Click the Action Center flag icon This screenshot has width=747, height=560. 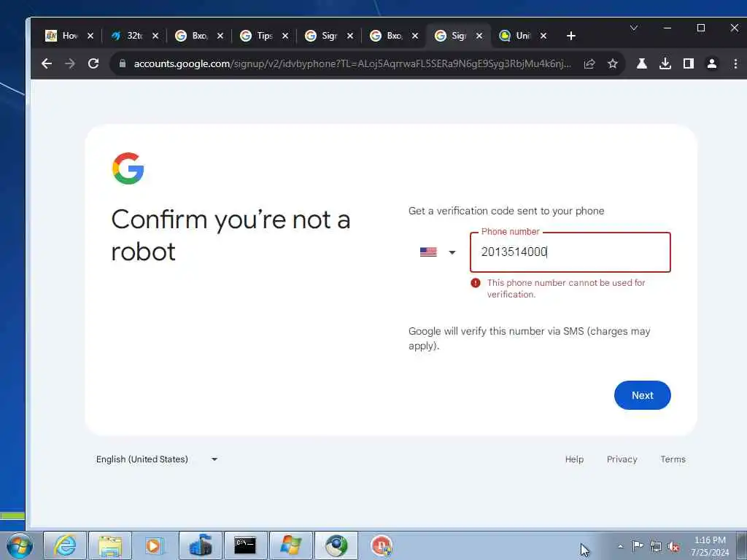coord(638,546)
